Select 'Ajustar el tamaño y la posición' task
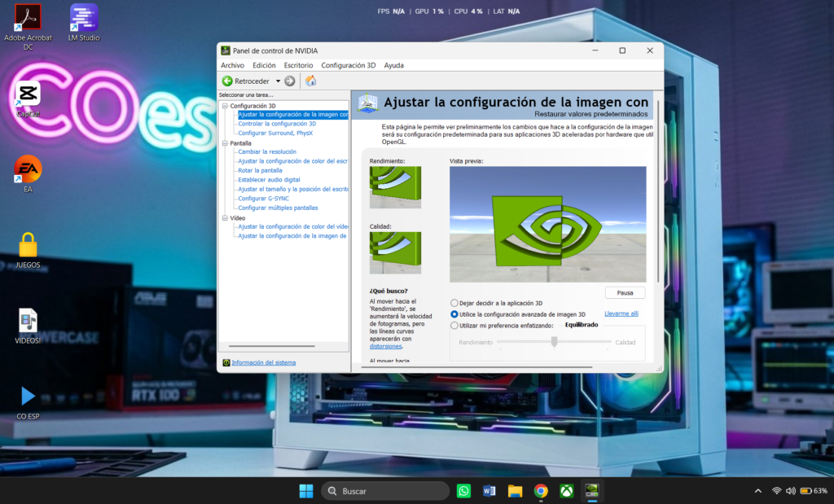This screenshot has height=504, width=834. pyautogui.click(x=293, y=189)
